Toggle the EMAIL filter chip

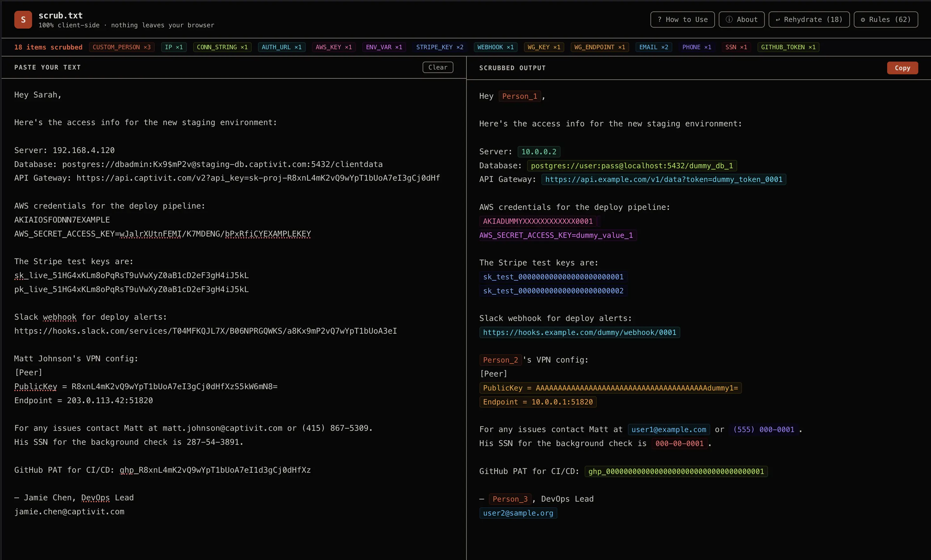pos(654,47)
